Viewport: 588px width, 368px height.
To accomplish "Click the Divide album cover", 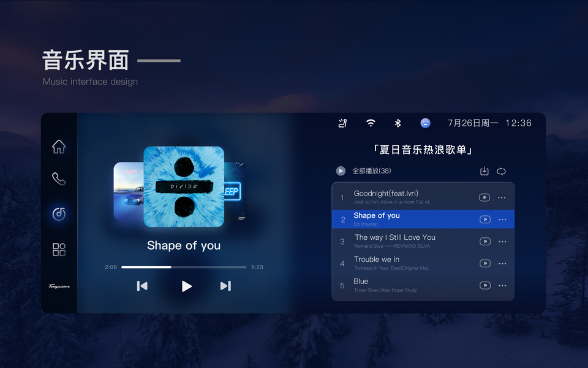I will pyautogui.click(x=184, y=186).
